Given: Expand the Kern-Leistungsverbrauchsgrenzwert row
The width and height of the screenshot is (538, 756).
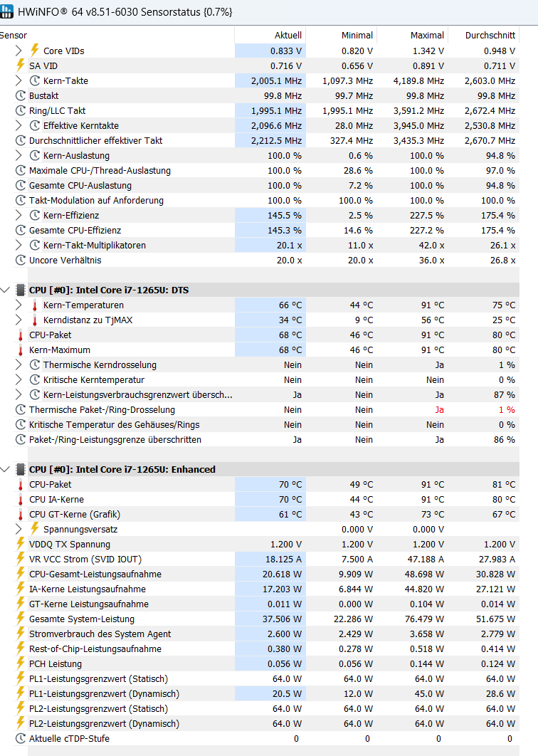Looking at the screenshot, I should (x=19, y=394).
